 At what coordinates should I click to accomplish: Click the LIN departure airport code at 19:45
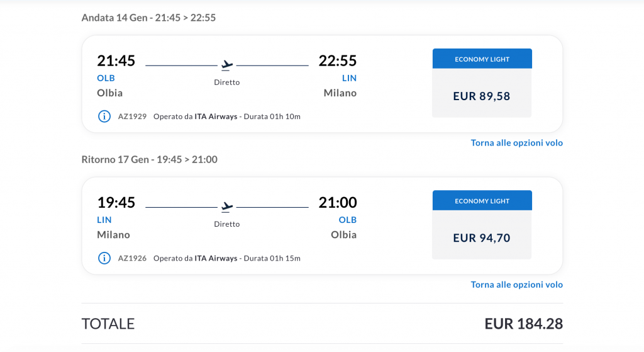pos(104,220)
